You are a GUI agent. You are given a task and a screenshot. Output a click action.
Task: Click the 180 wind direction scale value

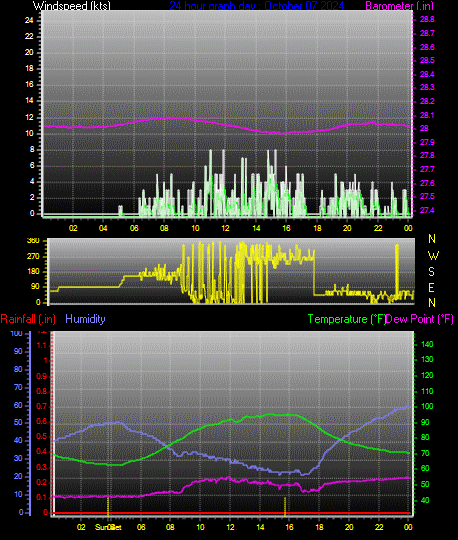pyautogui.click(x=33, y=272)
